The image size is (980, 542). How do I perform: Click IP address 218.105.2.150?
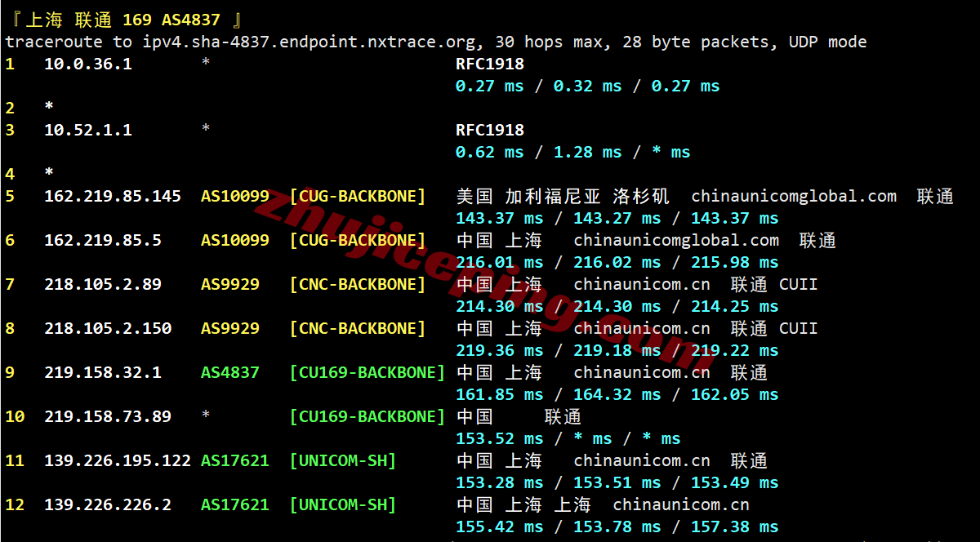tap(108, 328)
